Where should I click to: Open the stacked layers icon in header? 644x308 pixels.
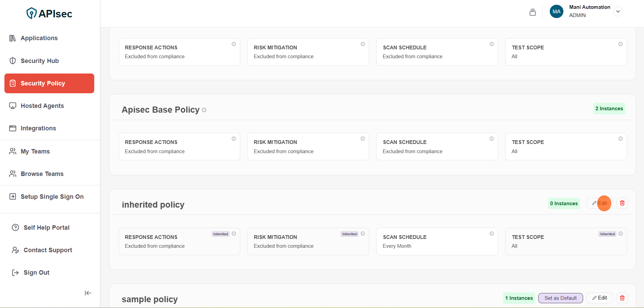(532, 12)
